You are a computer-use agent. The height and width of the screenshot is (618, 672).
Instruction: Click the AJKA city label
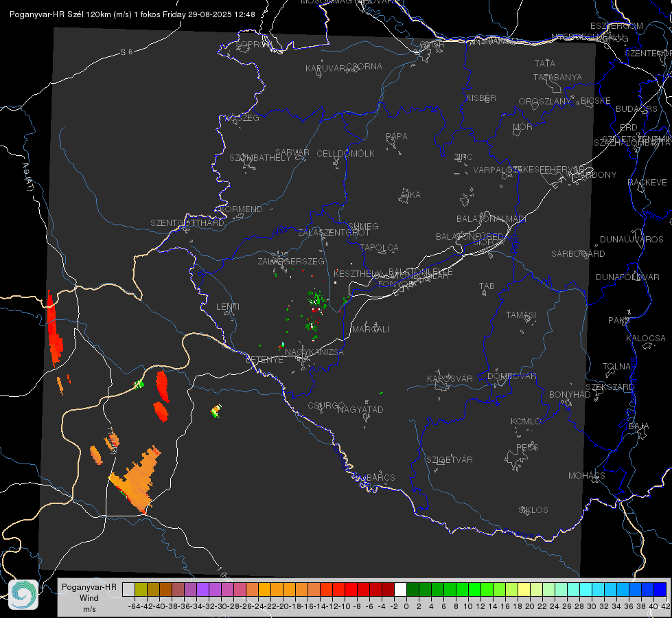tap(410, 194)
